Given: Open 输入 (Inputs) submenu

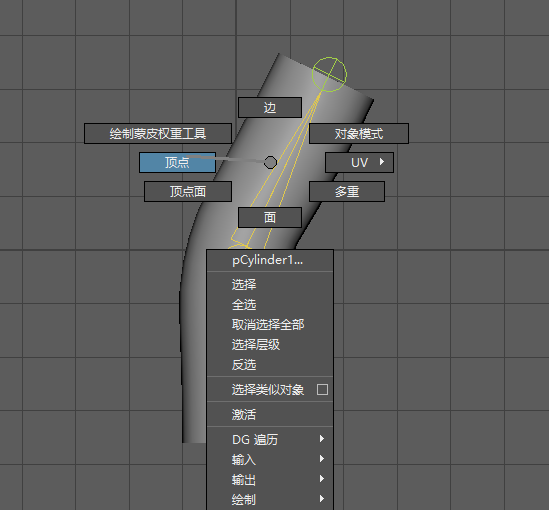Looking at the screenshot, I should coord(270,459).
